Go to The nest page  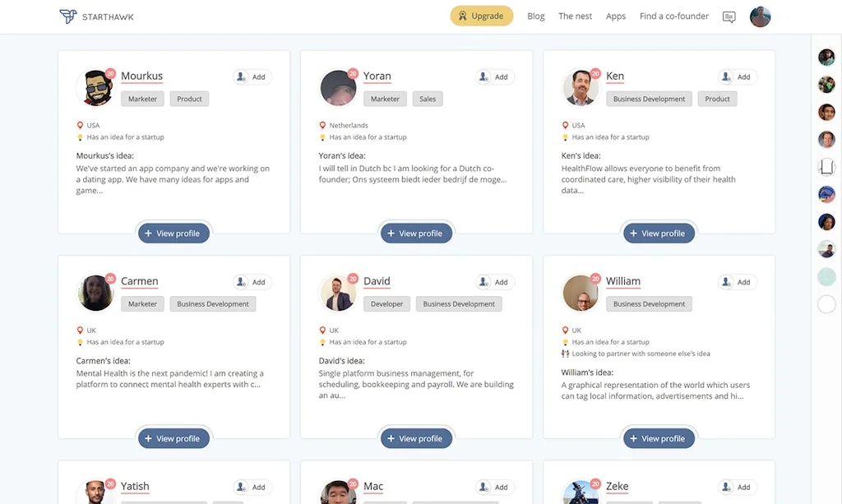[575, 16]
